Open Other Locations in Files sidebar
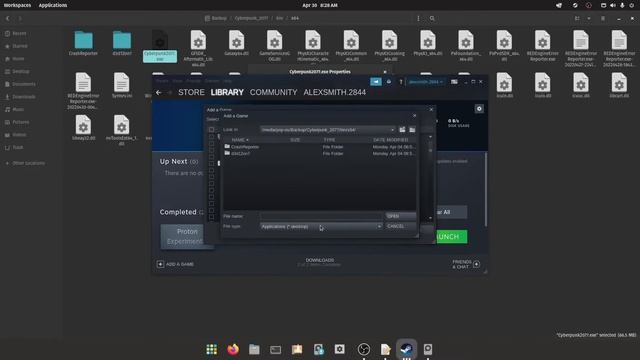Image resolution: width=640 pixels, height=360 pixels. click(29, 163)
